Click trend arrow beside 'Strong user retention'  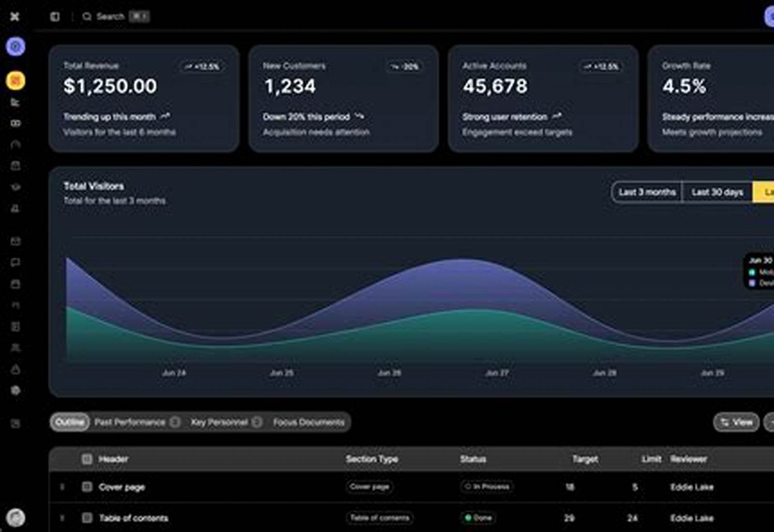[557, 116]
